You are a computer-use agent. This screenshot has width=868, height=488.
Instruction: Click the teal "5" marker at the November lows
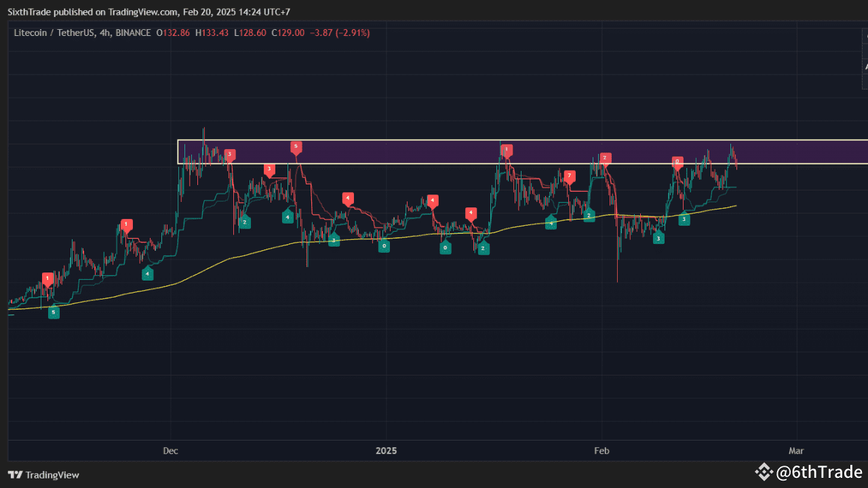54,312
